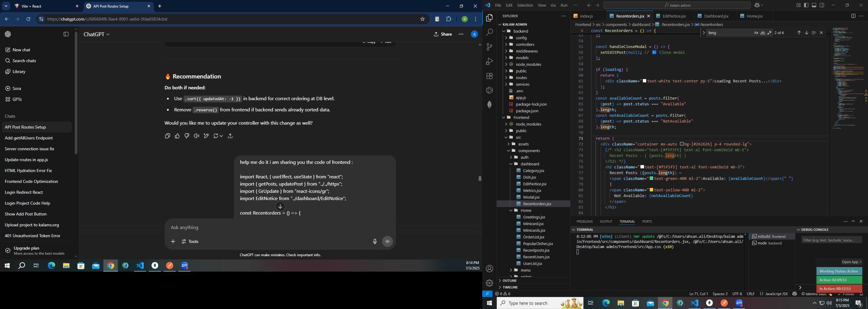The height and width of the screenshot is (309, 868).
Task: Open the Tools button in ChatGPT composer
Action: pos(190,241)
